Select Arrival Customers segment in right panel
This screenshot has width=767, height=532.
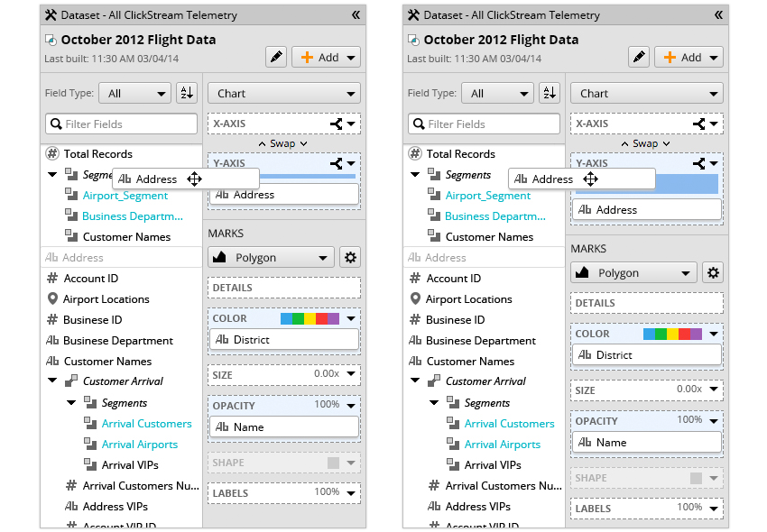click(x=508, y=424)
